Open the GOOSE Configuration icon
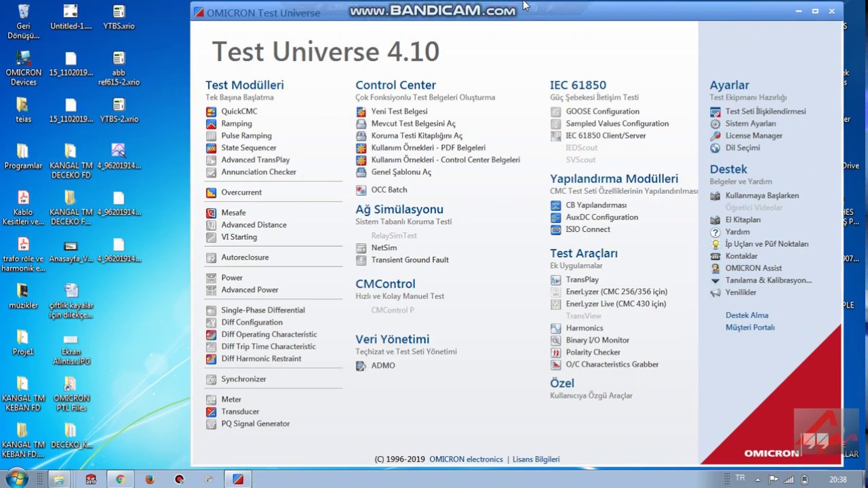The height and width of the screenshot is (488, 868). click(555, 111)
